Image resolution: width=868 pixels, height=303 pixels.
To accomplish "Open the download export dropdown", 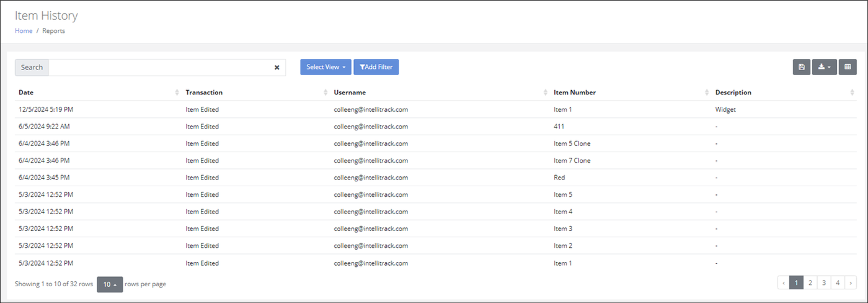I will point(824,67).
